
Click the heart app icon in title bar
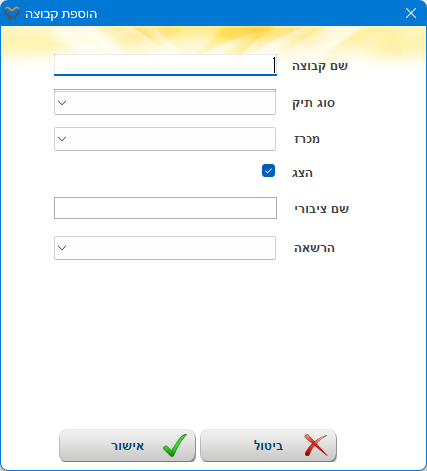pyautogui.click(x=12, y=13)
